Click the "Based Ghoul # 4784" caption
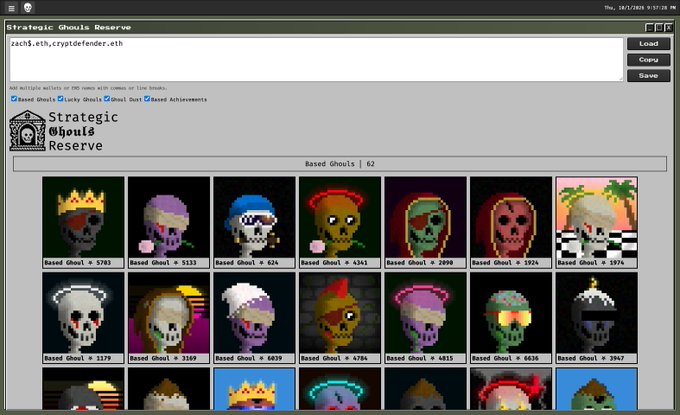 click(x=334, y=358)
